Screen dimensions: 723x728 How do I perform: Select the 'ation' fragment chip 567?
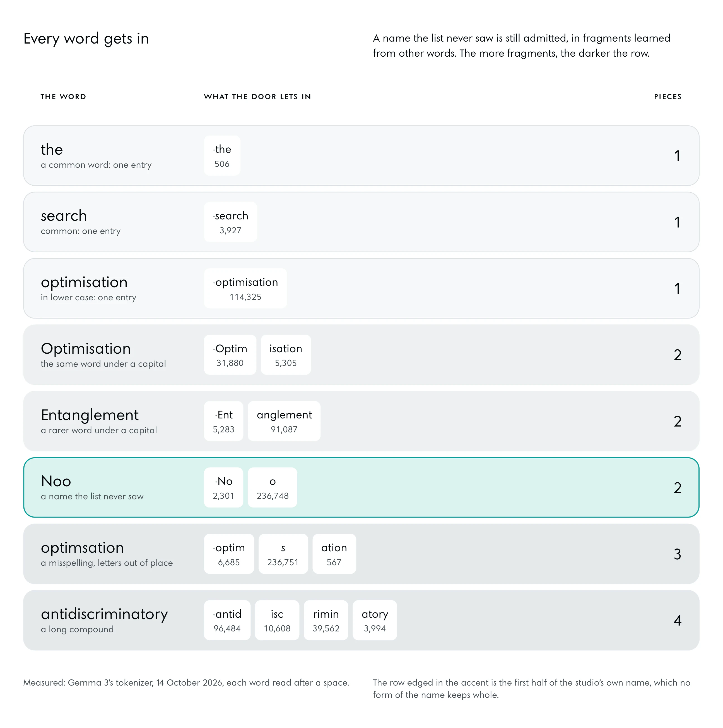tap(334, 554)
